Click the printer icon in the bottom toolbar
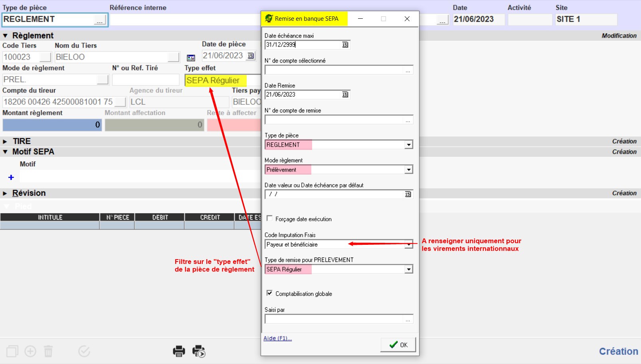 coord(179,351)
